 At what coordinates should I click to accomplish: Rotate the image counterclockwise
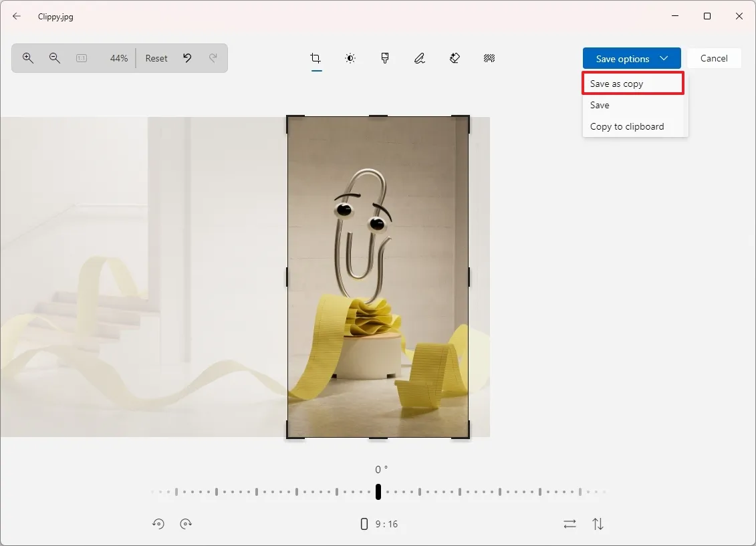(x=158, y=524)
